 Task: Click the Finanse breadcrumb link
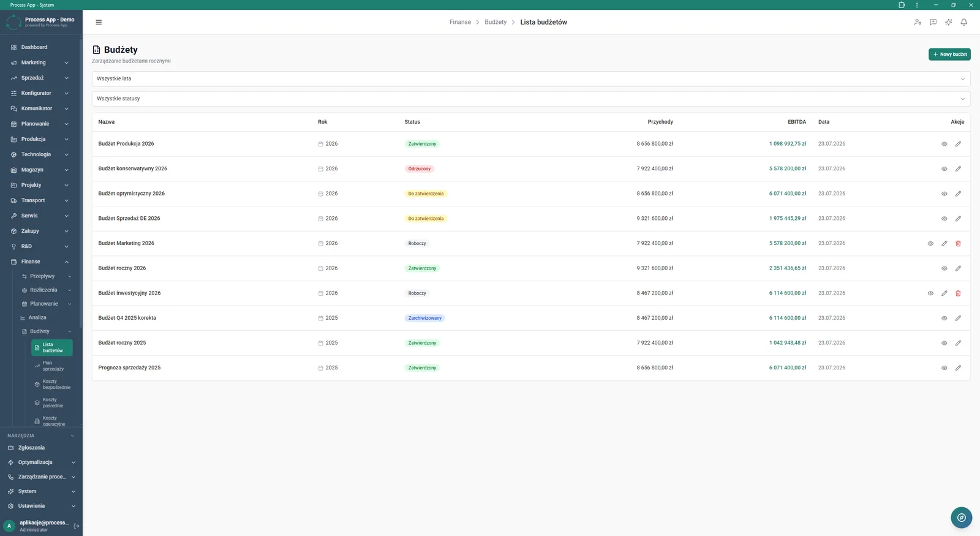[x=460, y=22]
